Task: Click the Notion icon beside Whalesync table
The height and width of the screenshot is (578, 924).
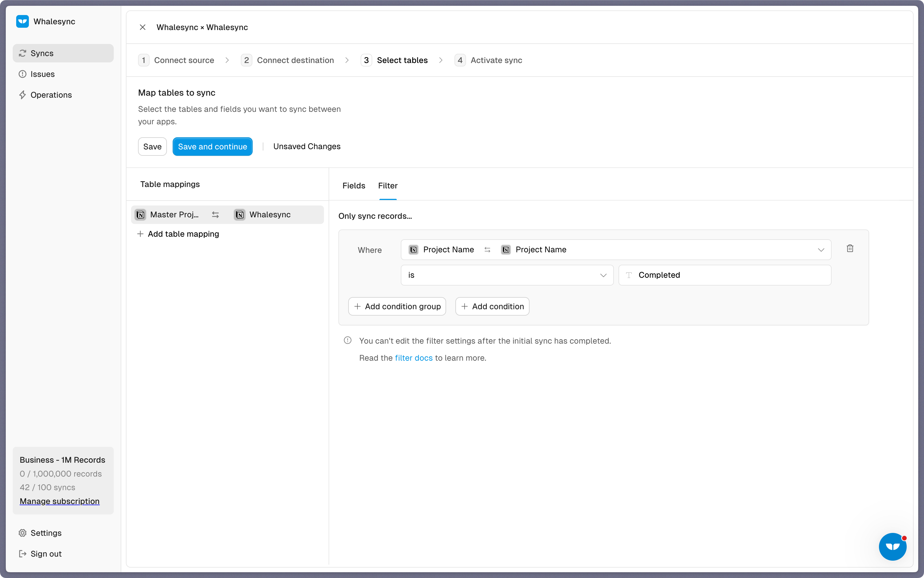Action: 240,215
